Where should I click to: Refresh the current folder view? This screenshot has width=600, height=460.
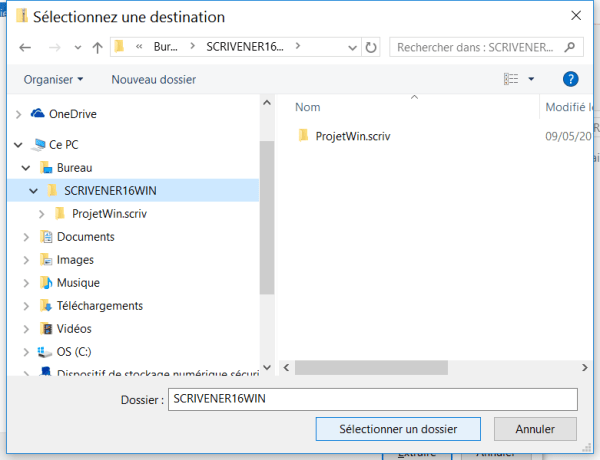coord(371,47)
